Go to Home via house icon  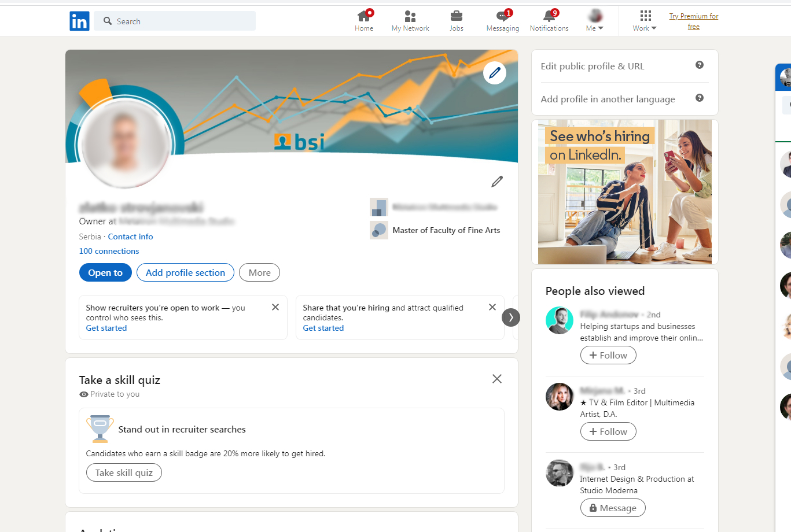[363, 16]
